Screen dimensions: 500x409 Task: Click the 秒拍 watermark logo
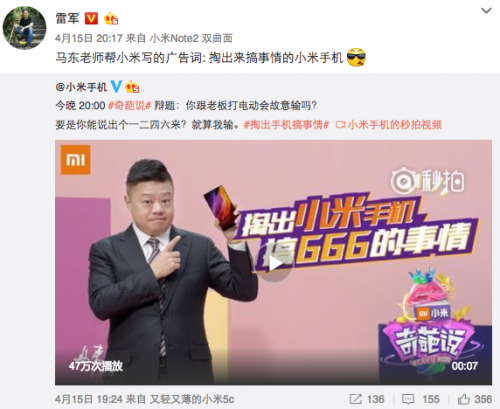428,181
